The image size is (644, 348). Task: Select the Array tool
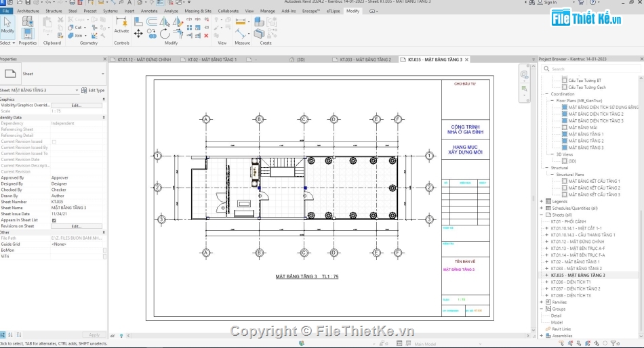click(x=189, y=28)
